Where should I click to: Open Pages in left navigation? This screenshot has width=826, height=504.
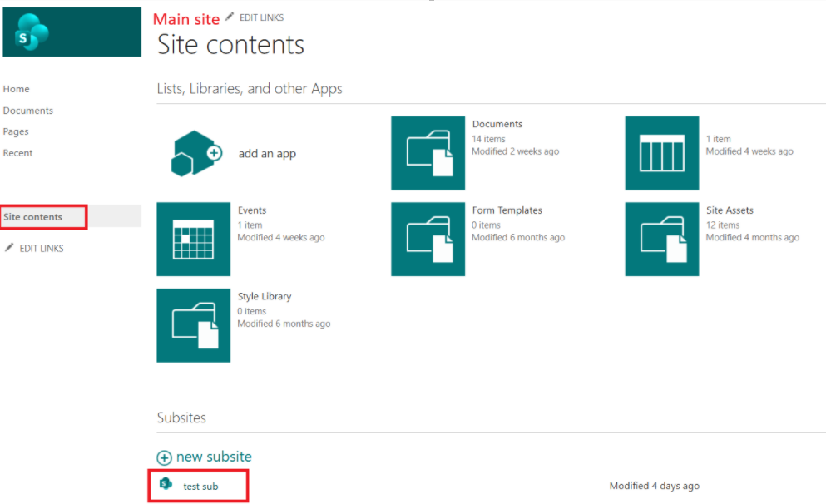(16, 131)
